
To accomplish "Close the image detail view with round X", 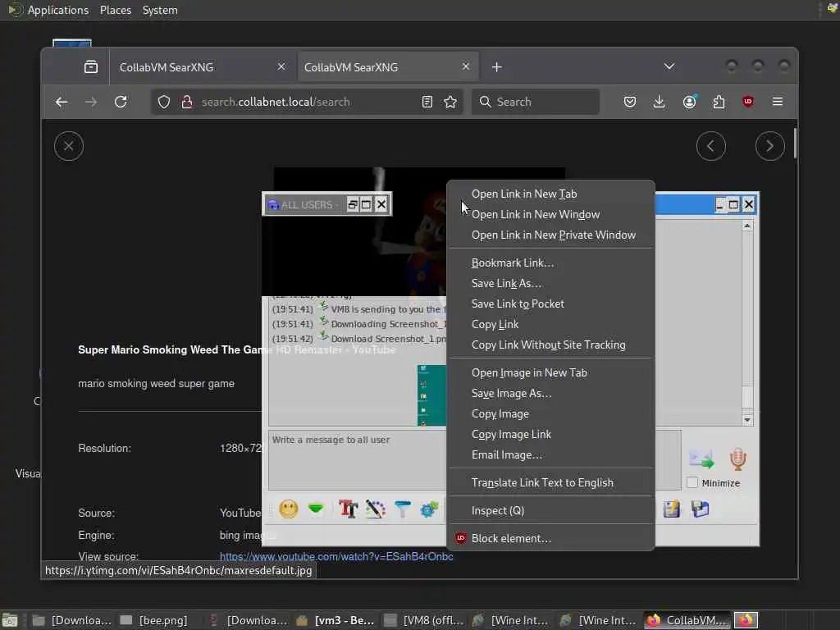I will [x=69, y=146].
